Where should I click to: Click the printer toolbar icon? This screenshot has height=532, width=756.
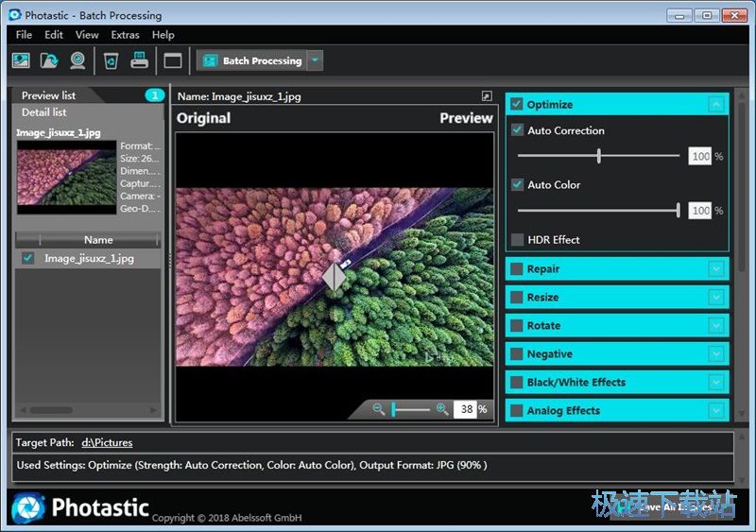click(x=139, y=60)
